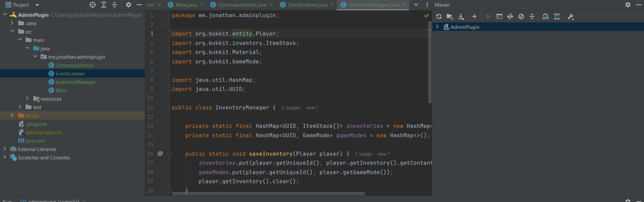
Task: Click the '1 usage' hint on saveInventory
Action: click(x=363, y=154)
